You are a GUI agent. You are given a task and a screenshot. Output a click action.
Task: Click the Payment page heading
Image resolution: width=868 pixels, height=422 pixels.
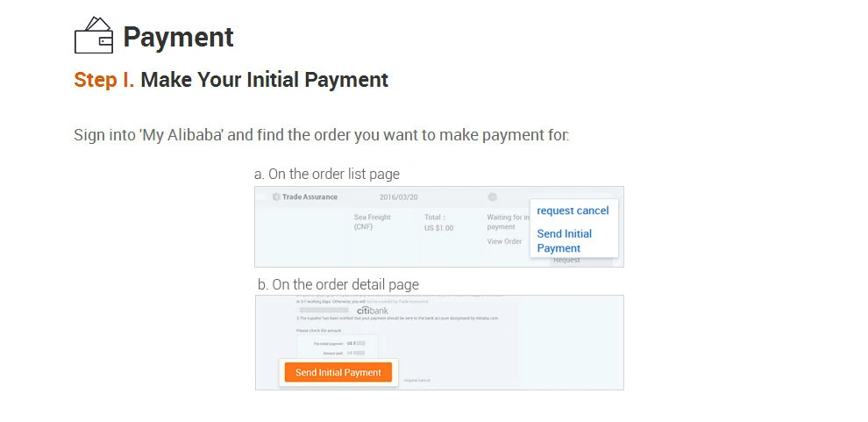tap(178, 37)
